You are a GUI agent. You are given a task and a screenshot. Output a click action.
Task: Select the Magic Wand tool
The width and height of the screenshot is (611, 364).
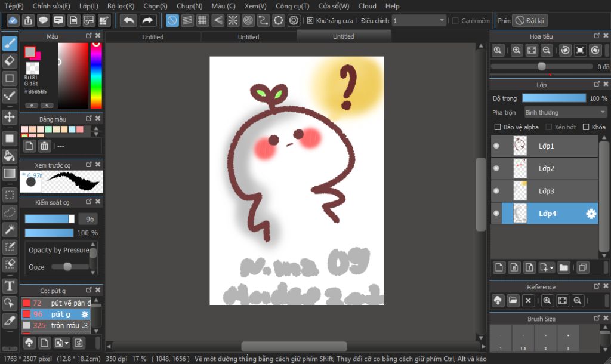tap(10, 230)
